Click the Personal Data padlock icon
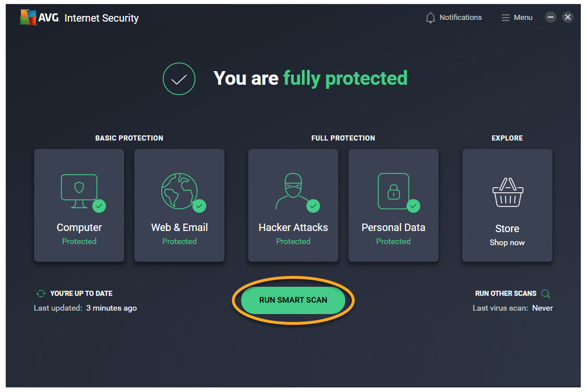 pyautogui.click(x=393, y=191)
